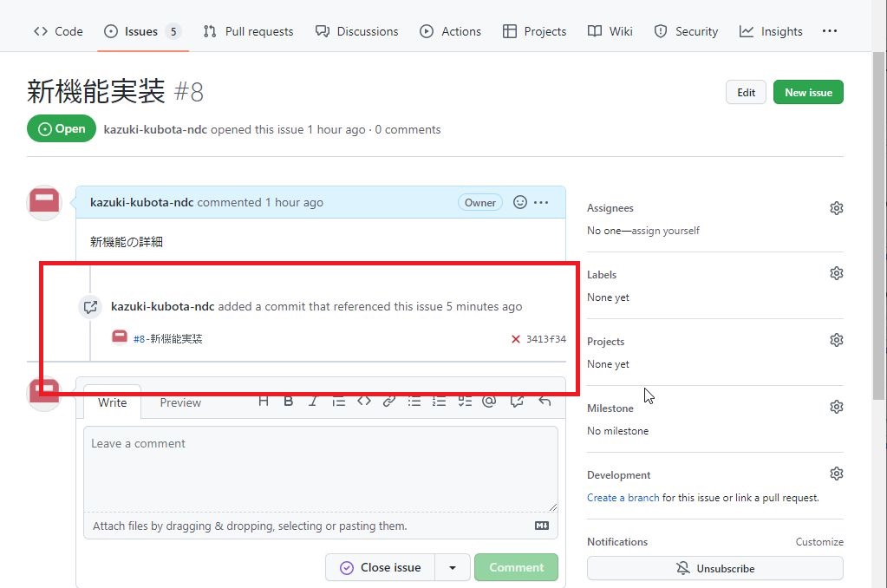Create a numbered list with the list icon
The image size is (887, 588).
(x=439, y=401)
